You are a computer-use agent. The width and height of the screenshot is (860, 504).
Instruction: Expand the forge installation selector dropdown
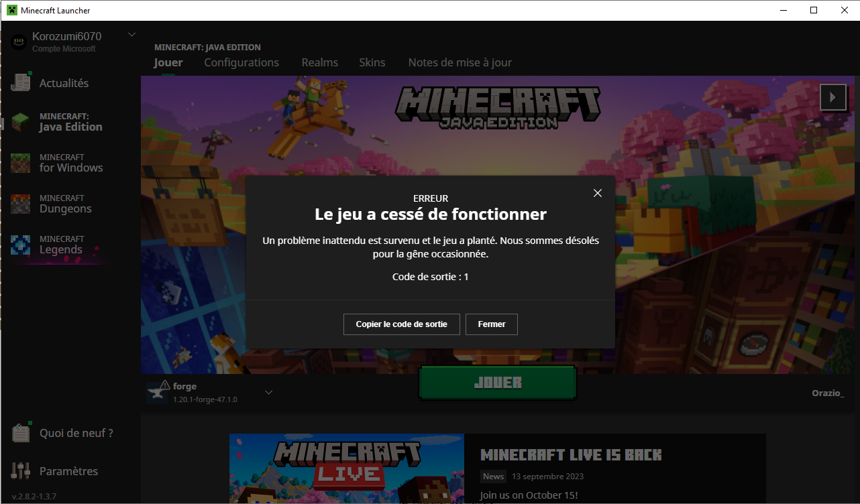(268, 392)
